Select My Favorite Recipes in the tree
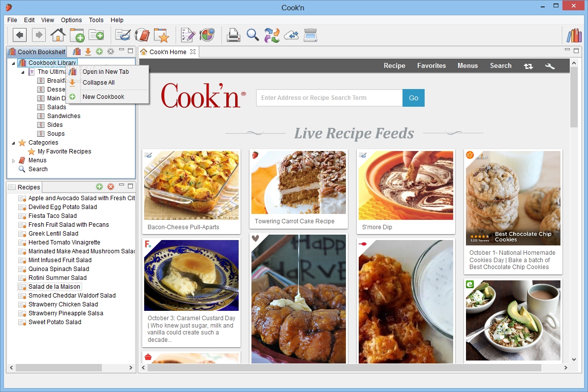Screen dimensions: 588x392 pyautogui.click(x=64, y=151)
